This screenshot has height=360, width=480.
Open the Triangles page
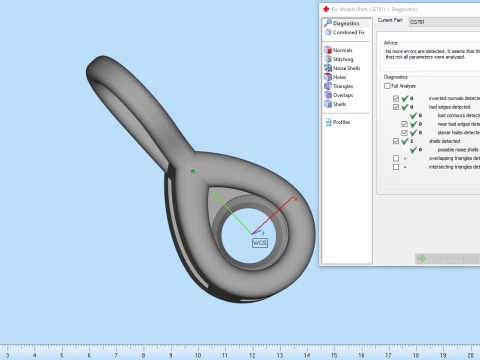click(x=343, y=86)
